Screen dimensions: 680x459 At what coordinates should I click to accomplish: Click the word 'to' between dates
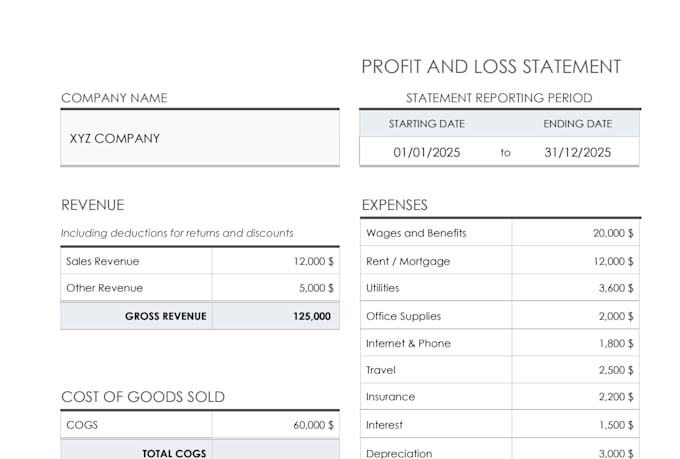pos(505,153)
